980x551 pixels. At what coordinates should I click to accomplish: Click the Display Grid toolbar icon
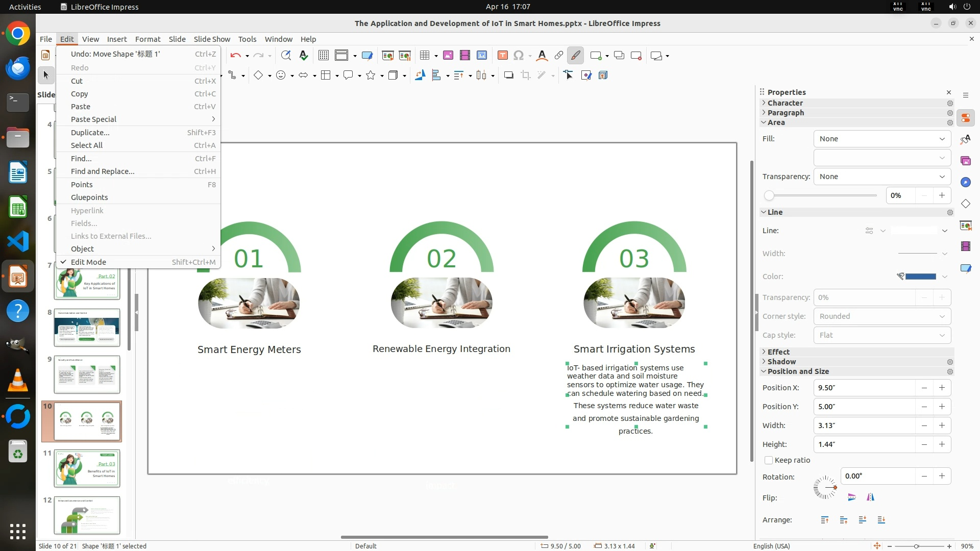pyautogui.click(x=323, y=56)
